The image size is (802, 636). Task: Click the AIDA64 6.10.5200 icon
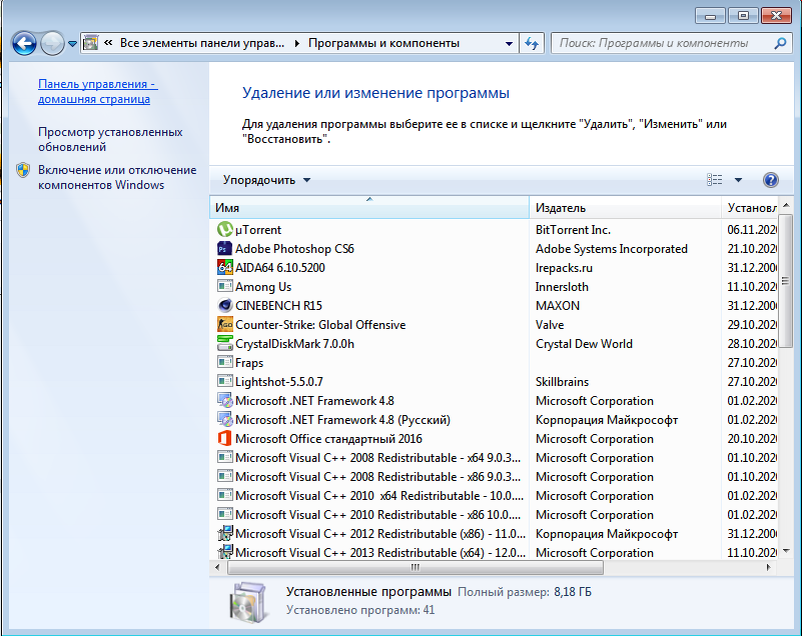(x=225, y=268)
